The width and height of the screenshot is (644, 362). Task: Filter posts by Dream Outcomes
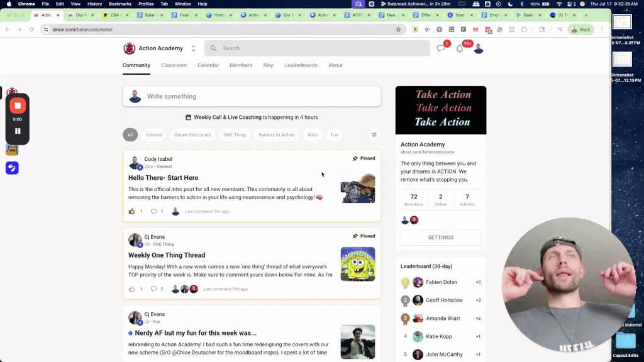[192, 134]
